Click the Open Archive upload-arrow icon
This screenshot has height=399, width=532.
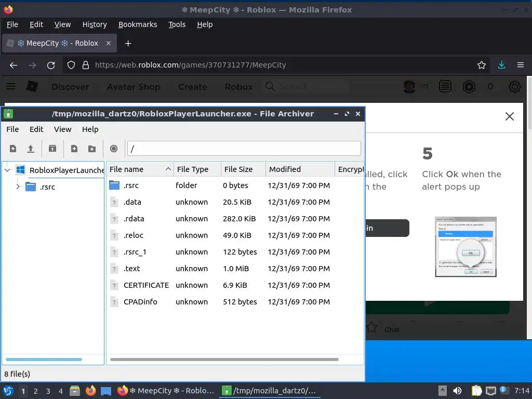click(x=31, y=149)
